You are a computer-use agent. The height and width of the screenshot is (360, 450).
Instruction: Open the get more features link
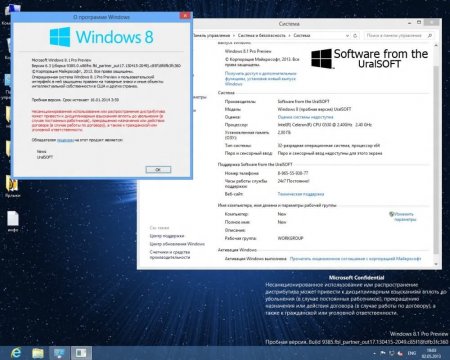pos(260,79)
